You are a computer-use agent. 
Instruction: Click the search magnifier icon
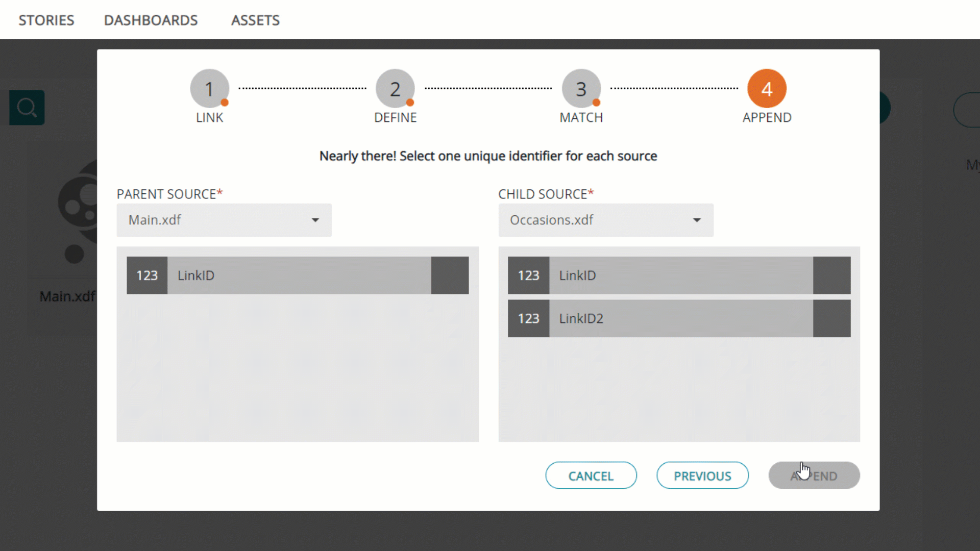click(27, 108)
